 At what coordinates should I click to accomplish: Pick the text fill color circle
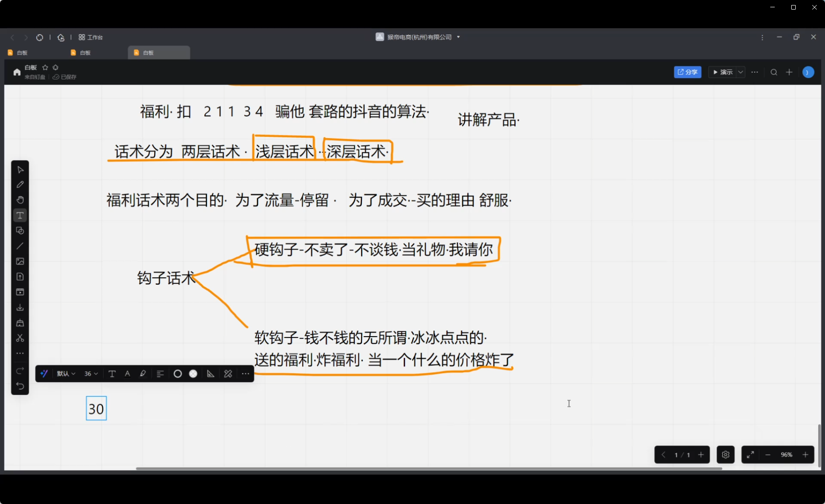(x=193, y=374)
